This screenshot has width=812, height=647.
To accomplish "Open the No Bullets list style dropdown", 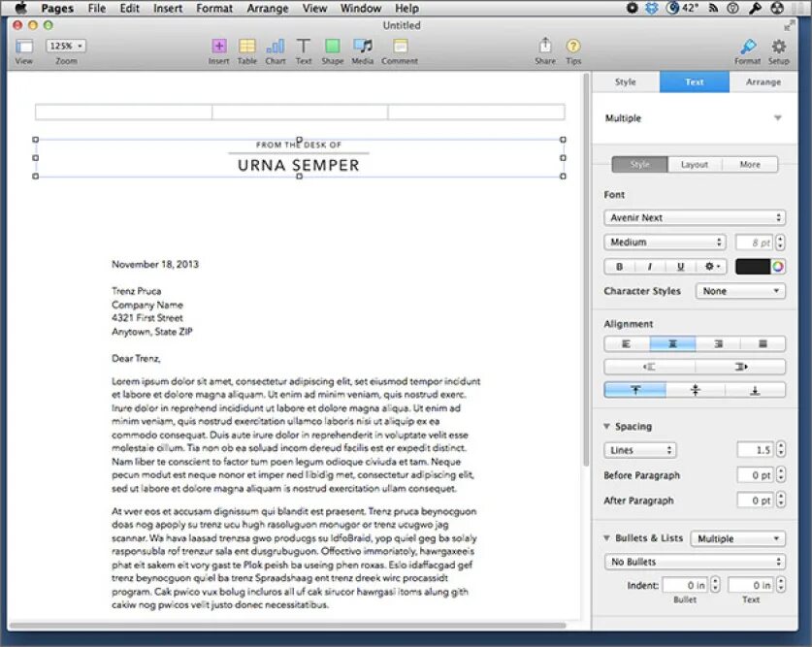I will click(x=694, y=562).
